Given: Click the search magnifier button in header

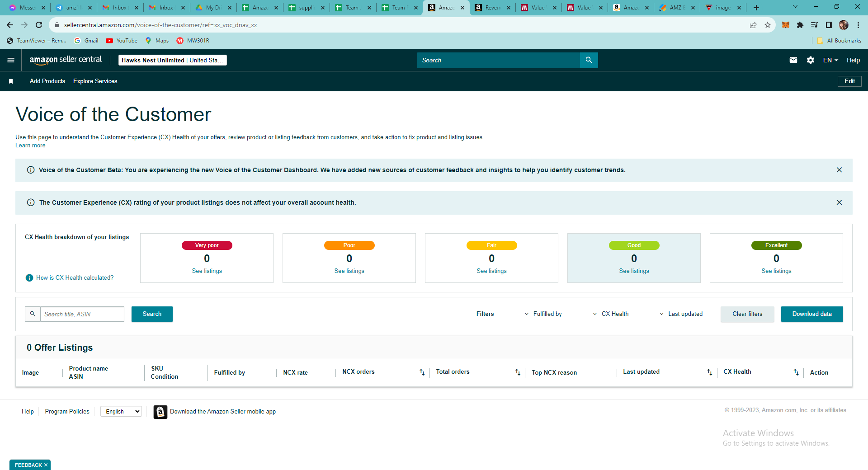Looking at the screenshot, I should click(x=589, y=60).
